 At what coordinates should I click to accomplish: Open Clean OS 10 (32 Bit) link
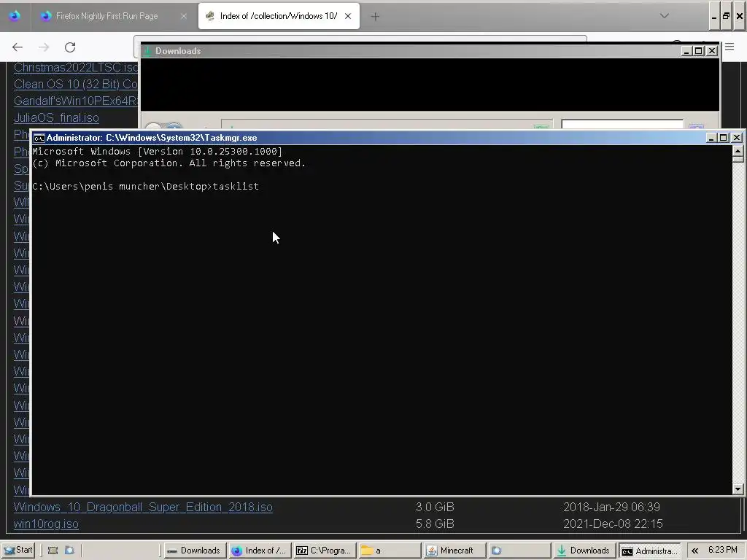pos(76,85)
